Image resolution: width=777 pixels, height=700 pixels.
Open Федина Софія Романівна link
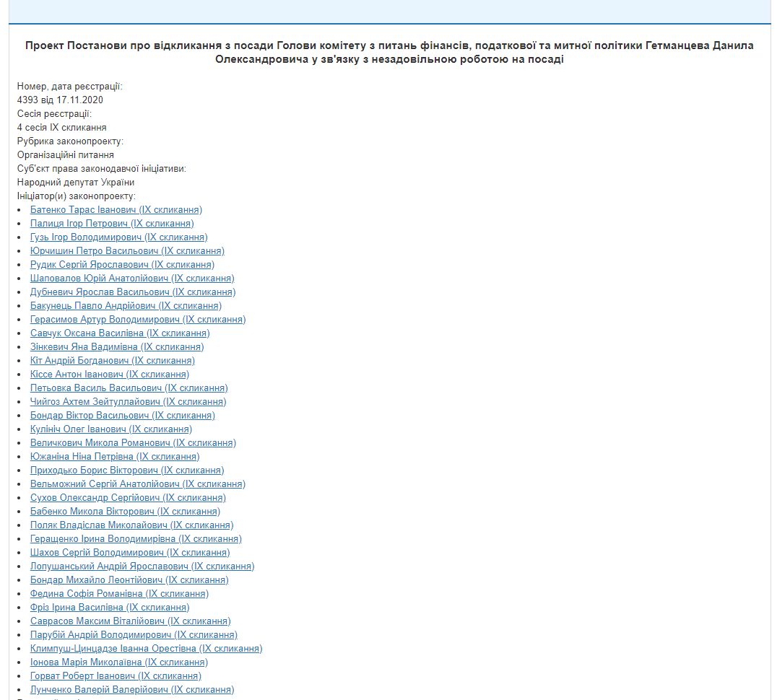coord(119,594)
